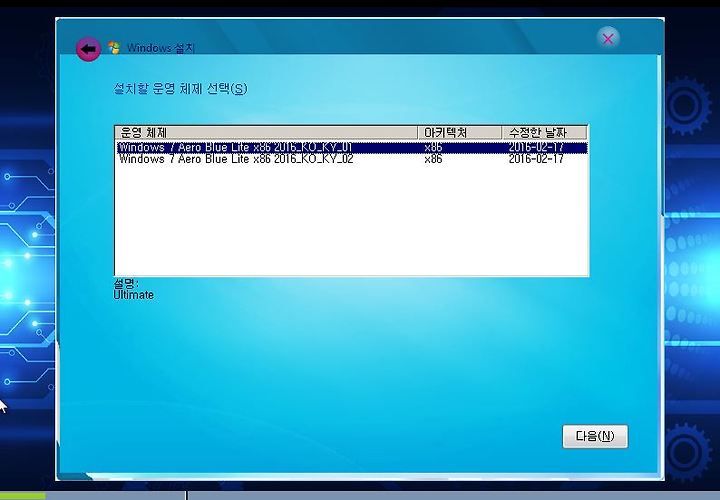Screen dimensions: 720x500
Task: Click the Ultimate description text
Action: (x=134, y=295)
